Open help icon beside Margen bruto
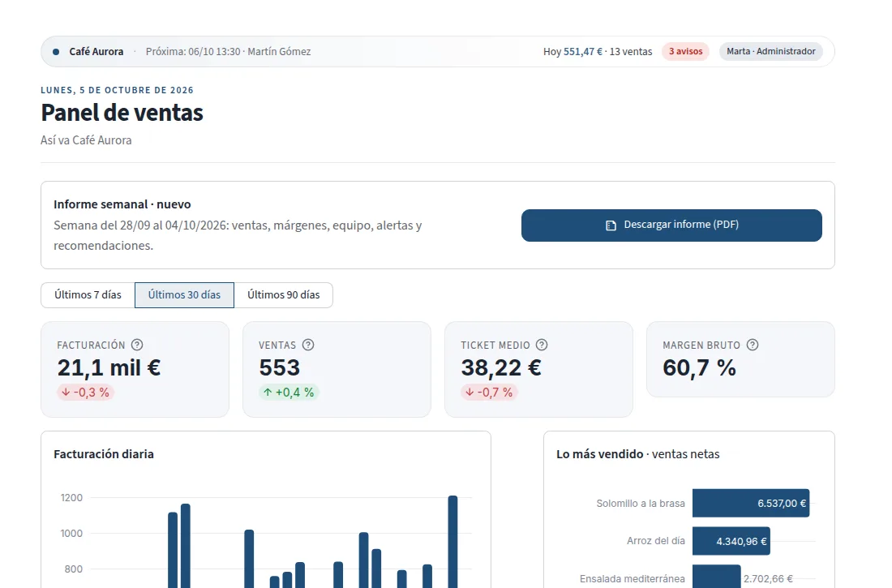The width and height of the screenshot is (892, 588). (753, 345)
